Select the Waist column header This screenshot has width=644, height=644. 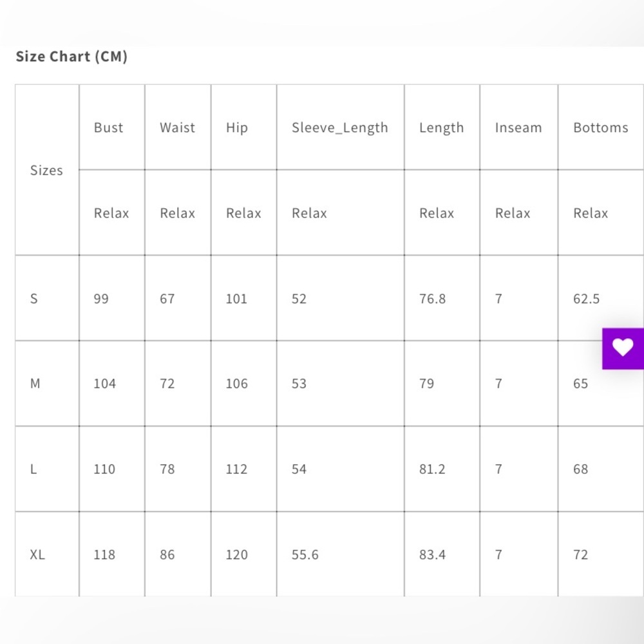tap(177, 128)
